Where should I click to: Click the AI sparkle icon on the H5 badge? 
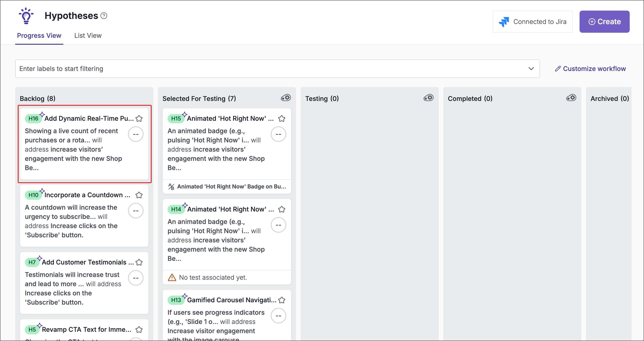click(x=40, y=326)
